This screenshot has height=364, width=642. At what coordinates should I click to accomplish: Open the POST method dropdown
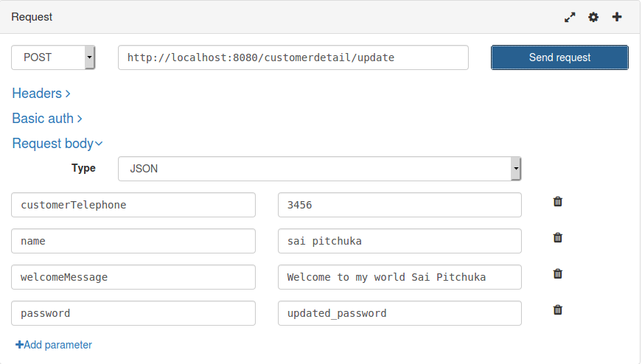[53, 57]
